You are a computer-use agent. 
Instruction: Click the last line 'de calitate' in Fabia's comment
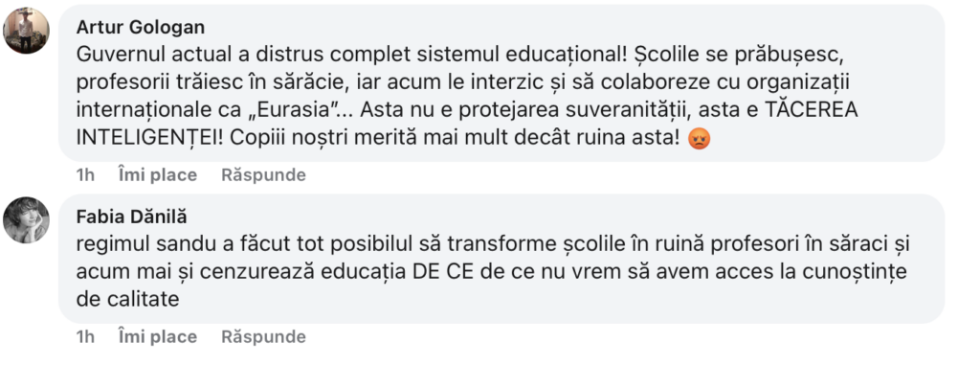pos(127,300)
